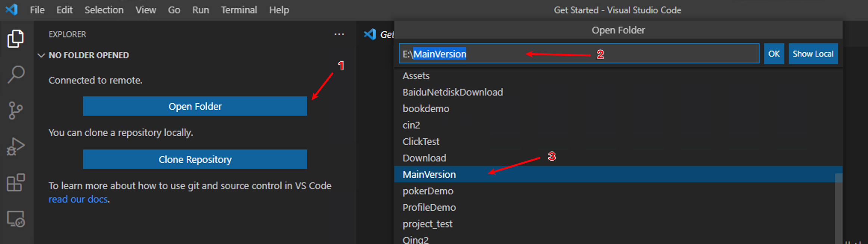Focus the folder path input field
The width and height of the screenshot is (868, 244).
click(x=579, y=54)
